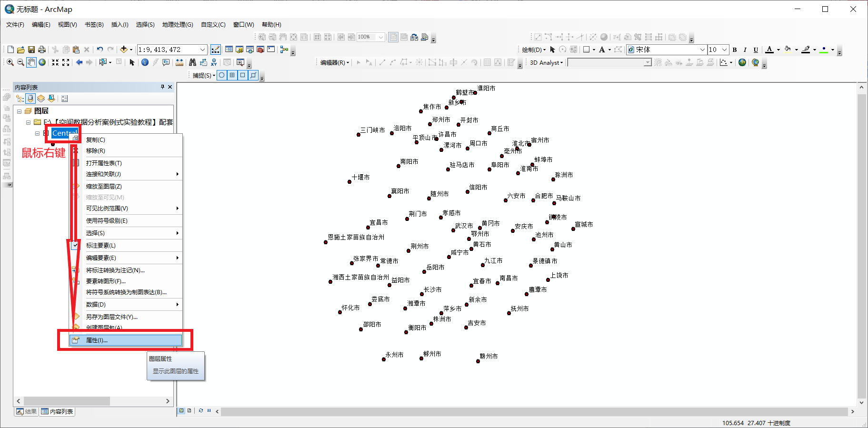Open the font size dropdown
Screen dimensions: 868x428
(x=725, y=50)
